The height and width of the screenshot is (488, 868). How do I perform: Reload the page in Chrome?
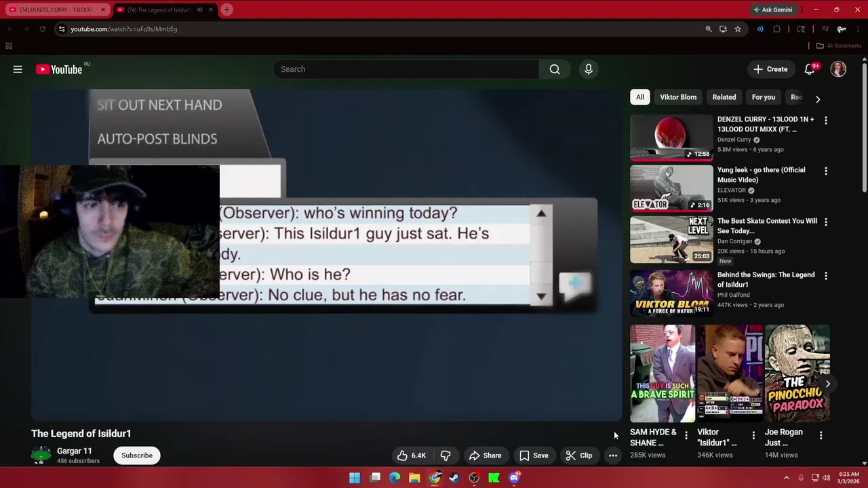tap(42, 29)
